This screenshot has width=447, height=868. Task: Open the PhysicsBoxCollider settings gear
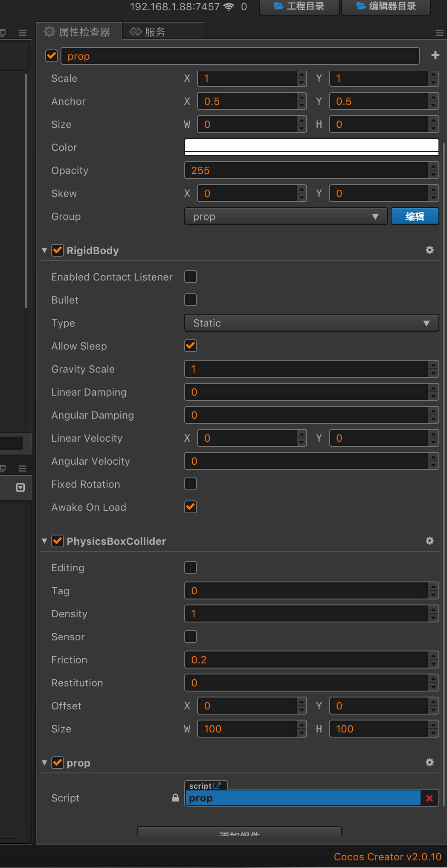click(x=430, y=541)
